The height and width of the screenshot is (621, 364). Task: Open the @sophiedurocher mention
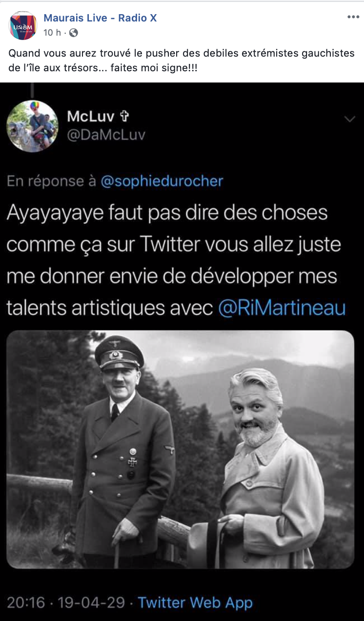tap(162, 181)
